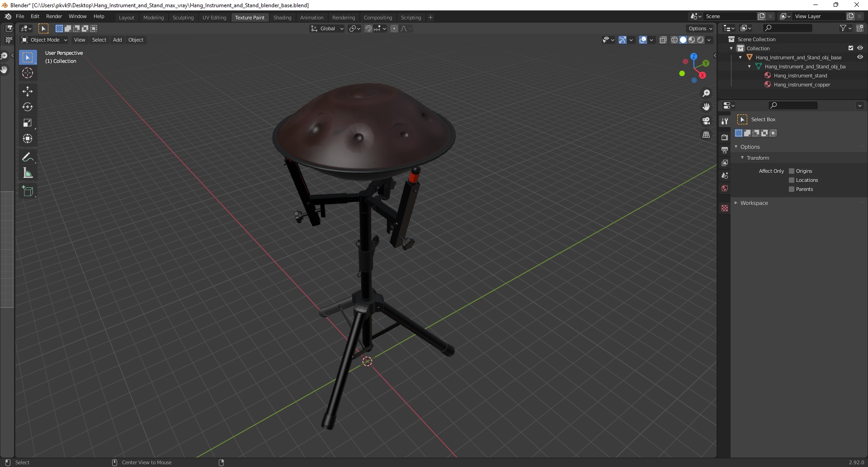Toggle the show overlays button
868x467 pixels.
tap(643, 40)
